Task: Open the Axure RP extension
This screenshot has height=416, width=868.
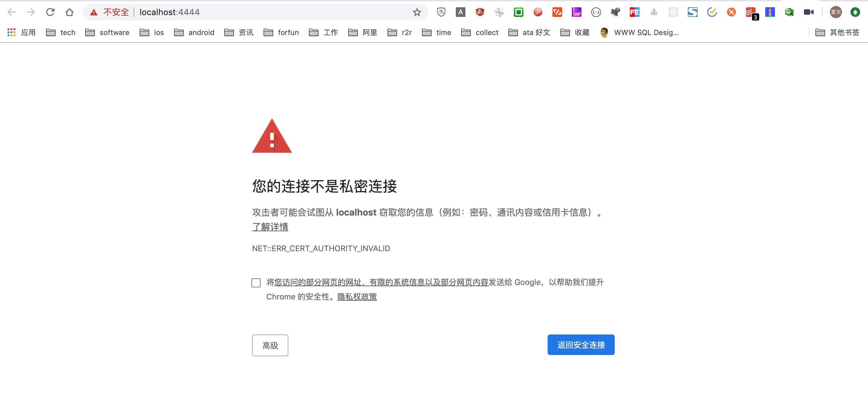Action: coord(577,12)
